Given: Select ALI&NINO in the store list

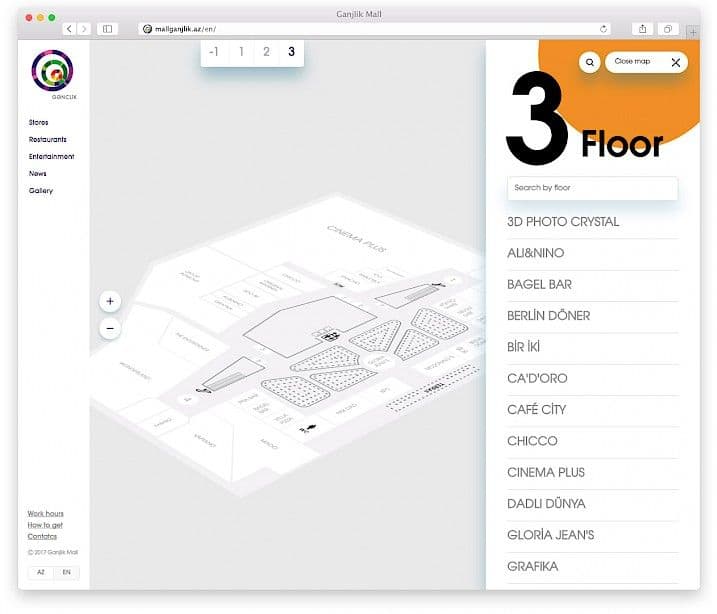Looking at the screenshot, I should [593, 253].
